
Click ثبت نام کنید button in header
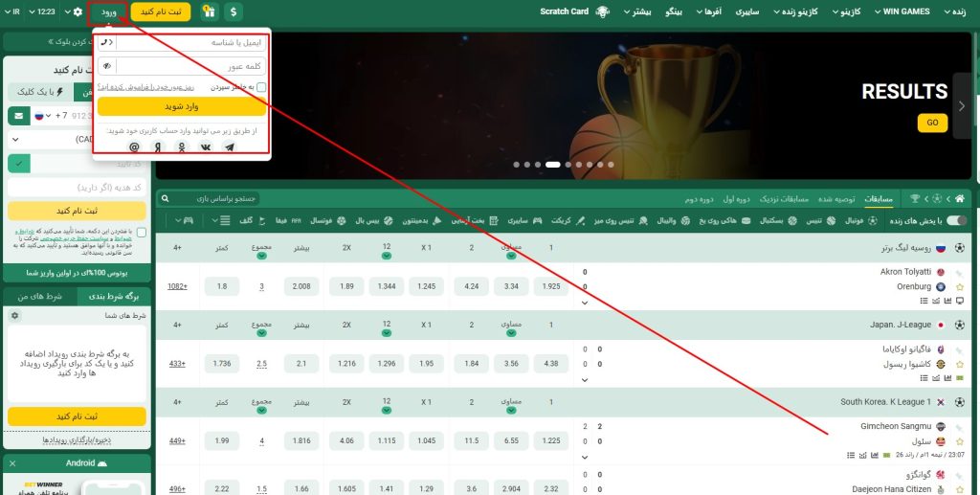pos(161,11)
